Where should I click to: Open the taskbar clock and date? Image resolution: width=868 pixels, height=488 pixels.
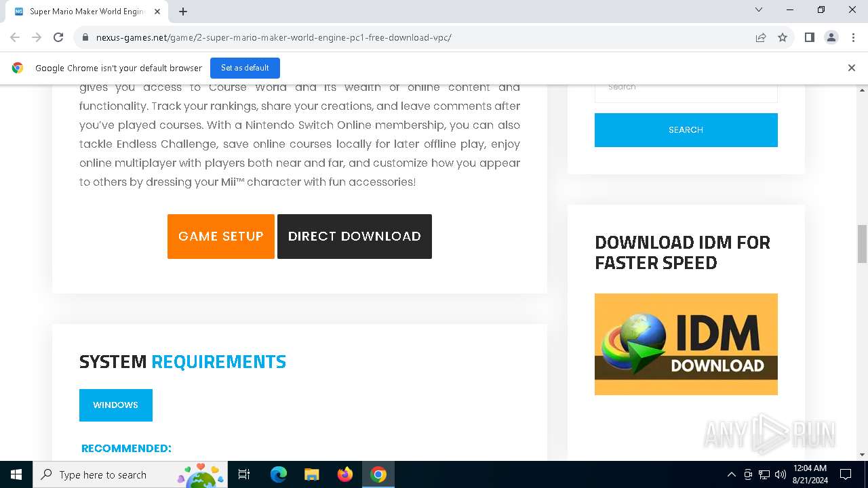(x=810, y=474)
